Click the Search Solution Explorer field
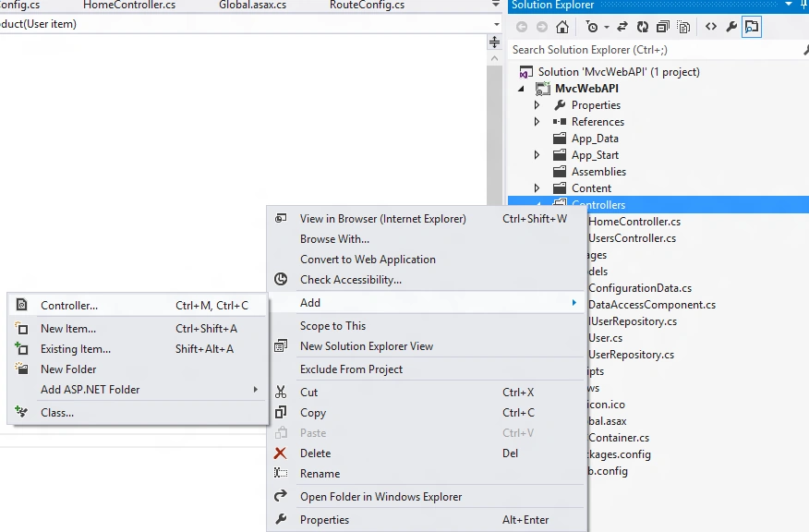This screenshot has width=809, height=532. (x=656, y=50)
